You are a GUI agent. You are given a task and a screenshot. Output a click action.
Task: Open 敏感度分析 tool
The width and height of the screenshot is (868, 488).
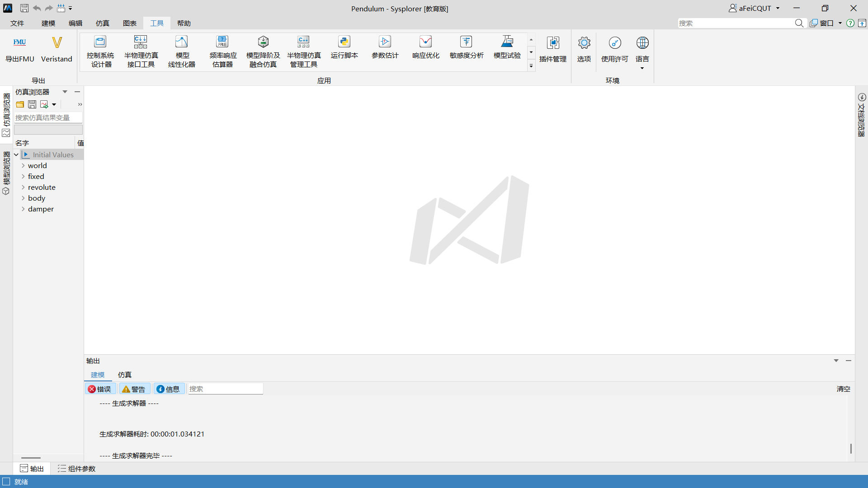coord(467,47)
